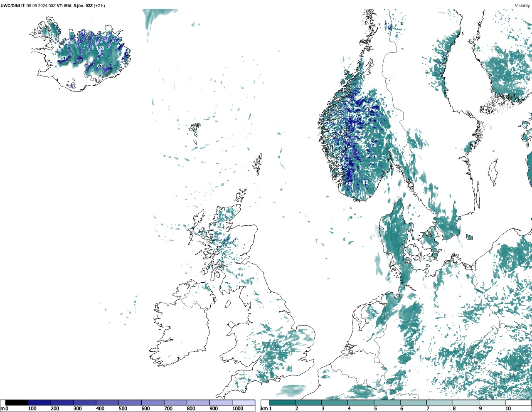
Task: Click the swatch between 2 and 3 km
Action: [x=308, y=403]
